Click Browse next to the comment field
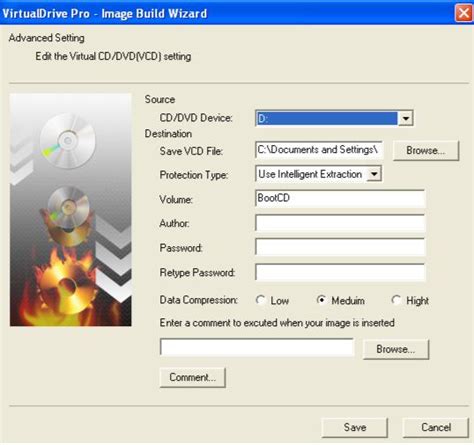 click(396, 349)
